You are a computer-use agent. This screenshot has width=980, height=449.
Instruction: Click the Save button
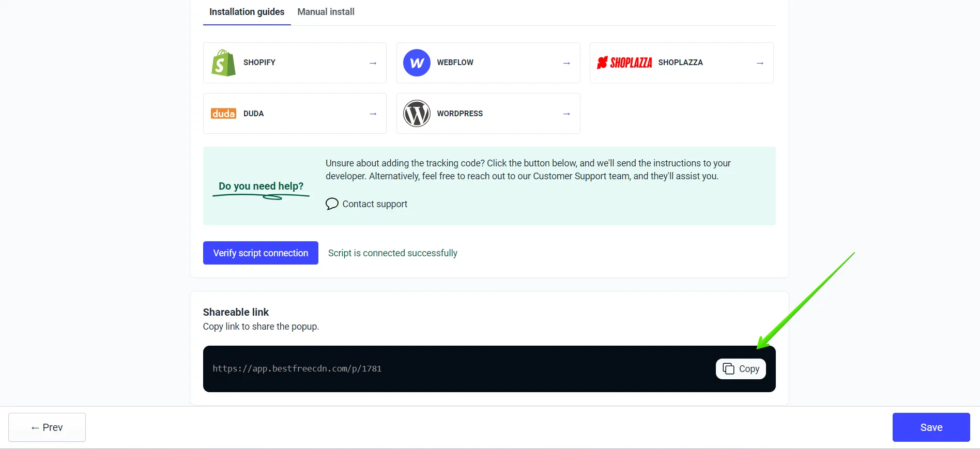[931, 427]
